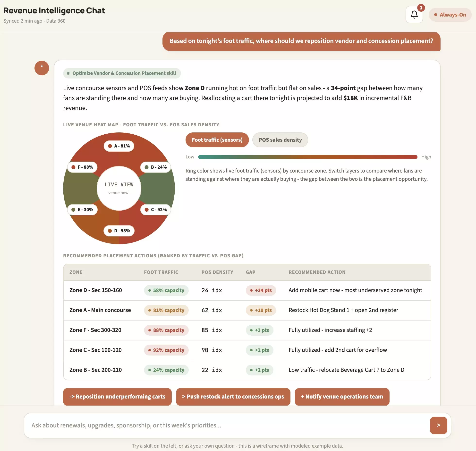
Task: Click the assistant avatar asterisk icon
Action: point(42,68)
